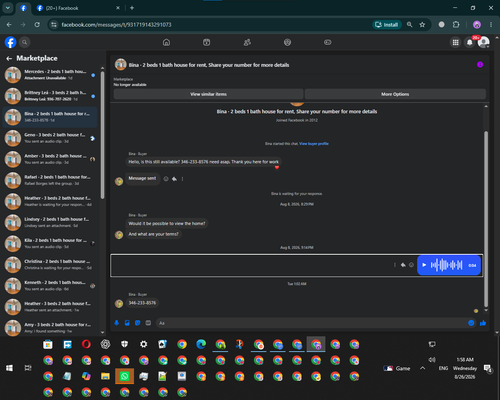The width and height of the screenshot is (500, 400).
Task: Open the Kenneth 2 beds 1 bath conversation
Action: (50, 286)
